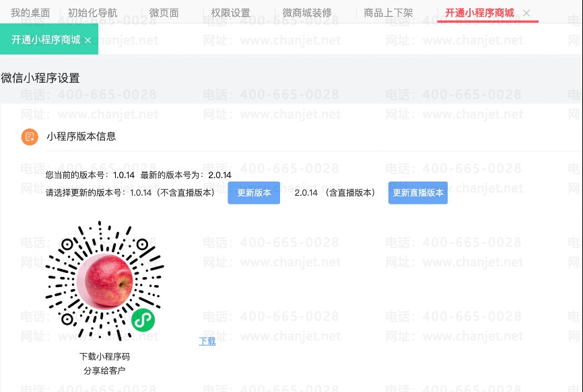This screenshot has width=583, height=392.
Task: Close the green 开通小程序商城 sub-tab
Action: [x=88, y=40]
